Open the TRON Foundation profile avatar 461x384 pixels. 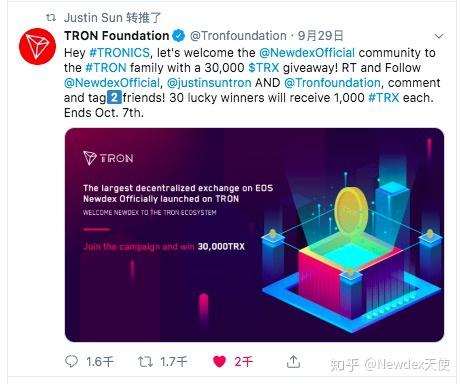[x=37, y=46]
